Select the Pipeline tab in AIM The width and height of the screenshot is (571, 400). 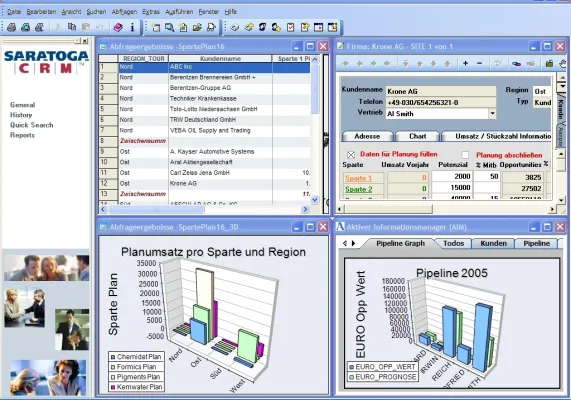536,243
